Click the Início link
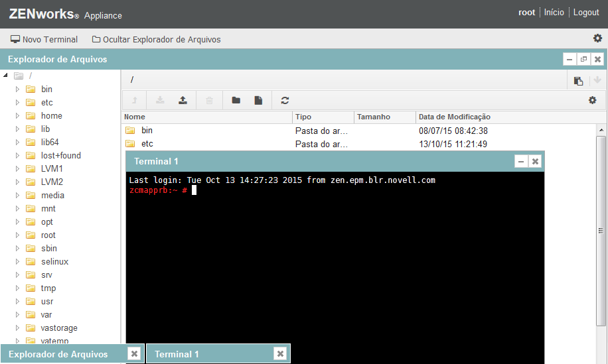Image resolution: width=608 pixels, height=364 pixels. click(x=554, y=13)
